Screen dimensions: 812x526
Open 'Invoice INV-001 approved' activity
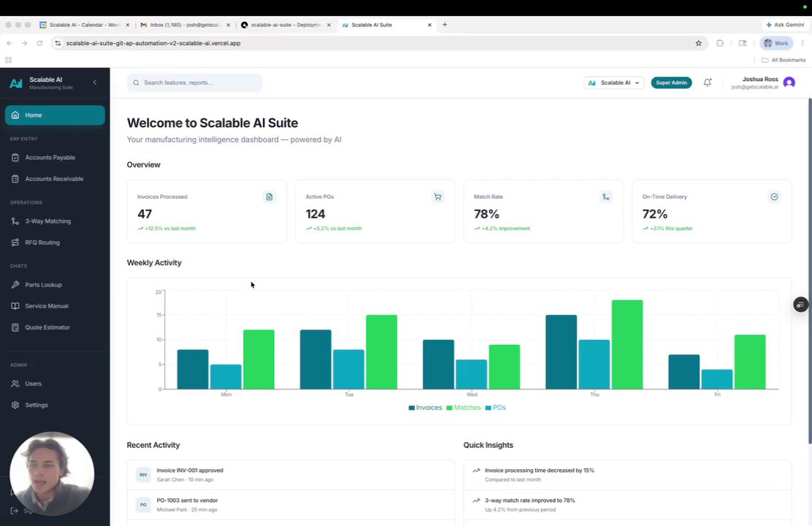pos(291,475)
